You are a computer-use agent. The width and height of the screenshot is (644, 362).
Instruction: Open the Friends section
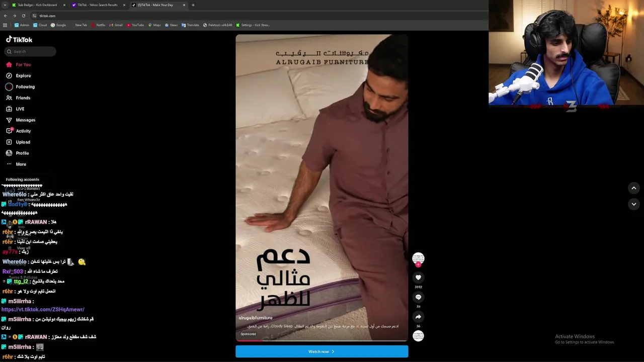point(18,98)
